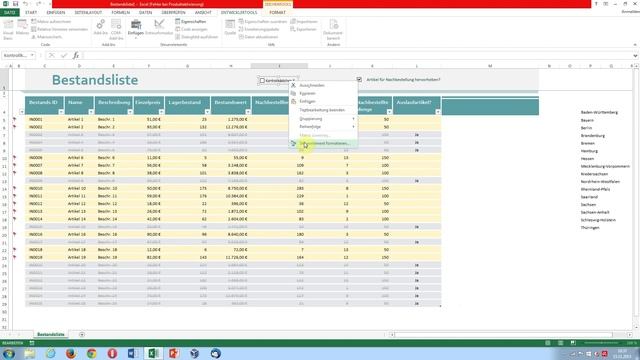This screenshot has height=360, width=640.
Task: Click Makro aufzeichnen in Code group
Action: tap(51, 21)
